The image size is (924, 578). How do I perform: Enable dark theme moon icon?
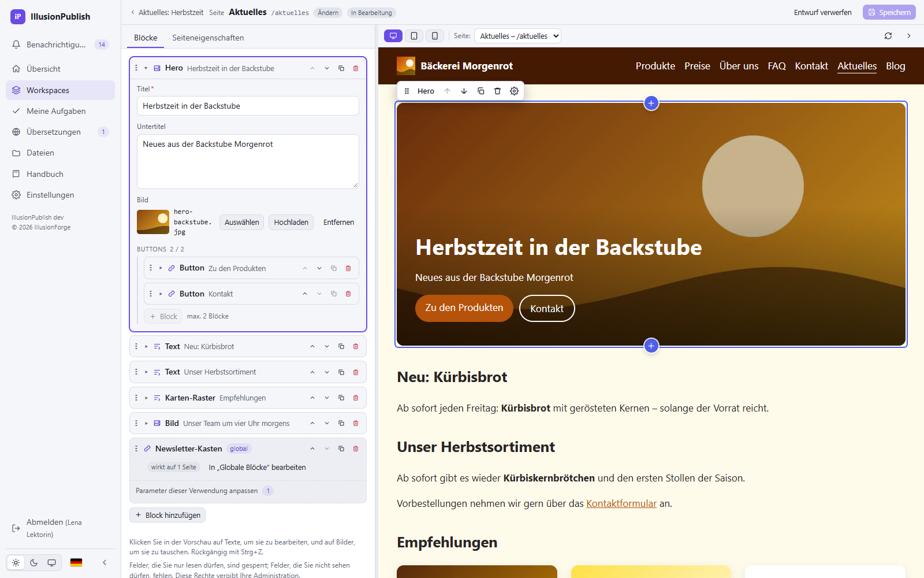(33, 562)
